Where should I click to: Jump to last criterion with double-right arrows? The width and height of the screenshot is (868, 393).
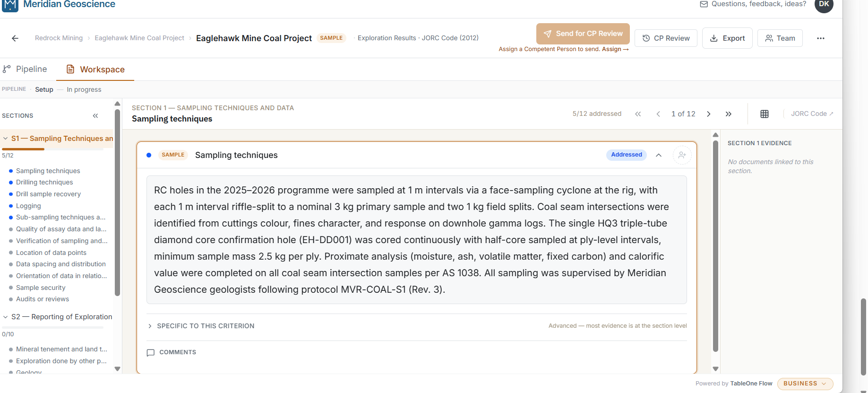(729, 114)
